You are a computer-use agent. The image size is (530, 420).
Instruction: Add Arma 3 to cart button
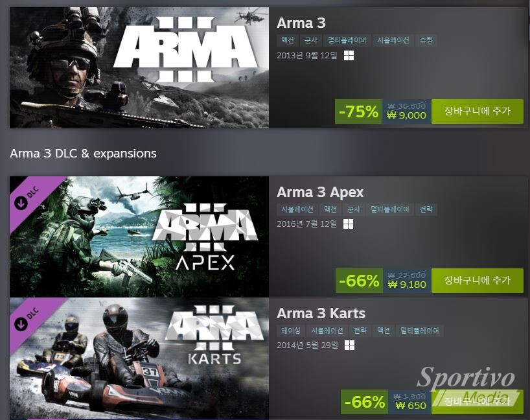click(x=478, y=111)
